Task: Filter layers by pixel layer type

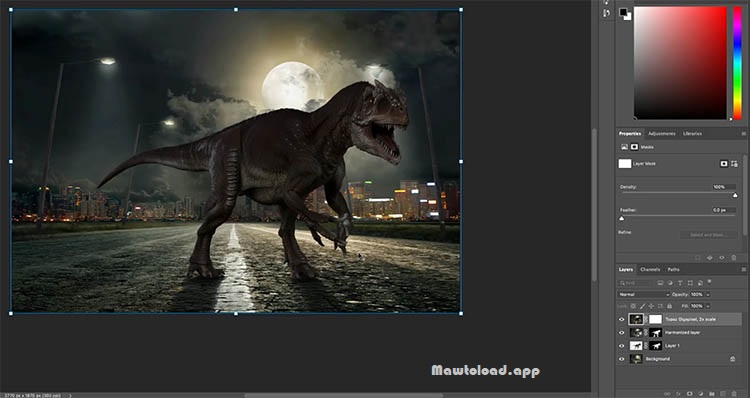Action: (x=660, y=283)
